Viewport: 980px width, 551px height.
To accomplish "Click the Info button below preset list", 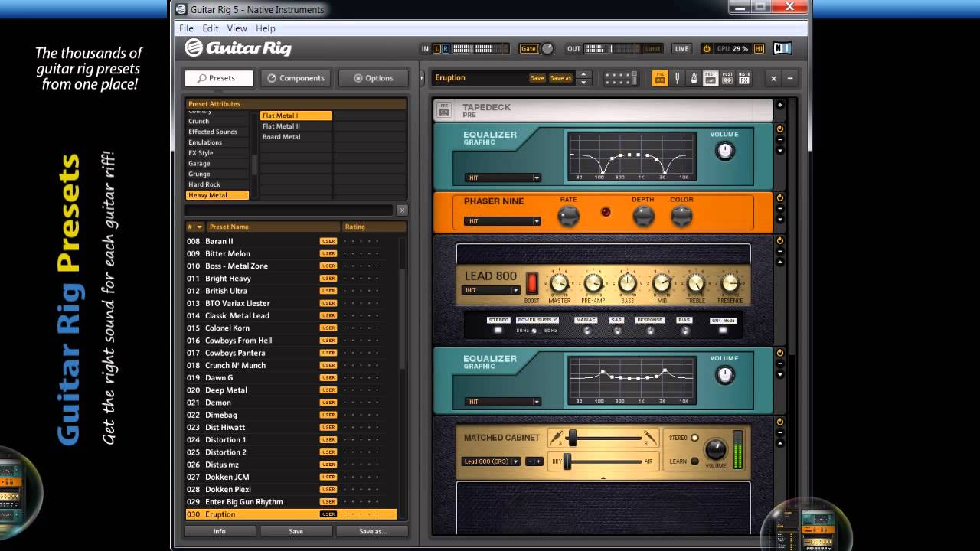I will (x=220, y=531).
